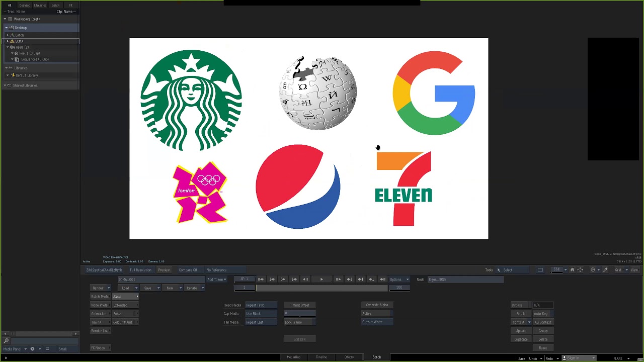Click the list view icon beside Small
This screenshot has width=644, height=362.
coord(47,349)
